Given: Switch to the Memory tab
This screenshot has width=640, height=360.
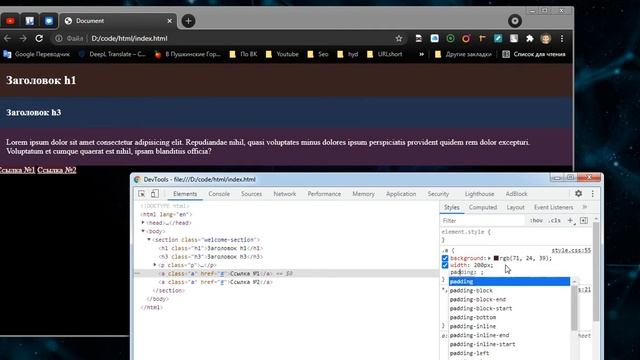Looking at the screenshot, I should tap(363, 194).
